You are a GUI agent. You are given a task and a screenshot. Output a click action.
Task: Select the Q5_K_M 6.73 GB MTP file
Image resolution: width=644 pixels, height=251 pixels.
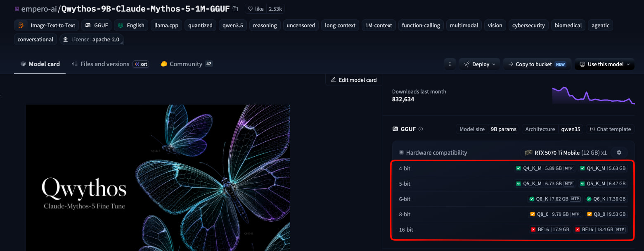pos(545,184)
